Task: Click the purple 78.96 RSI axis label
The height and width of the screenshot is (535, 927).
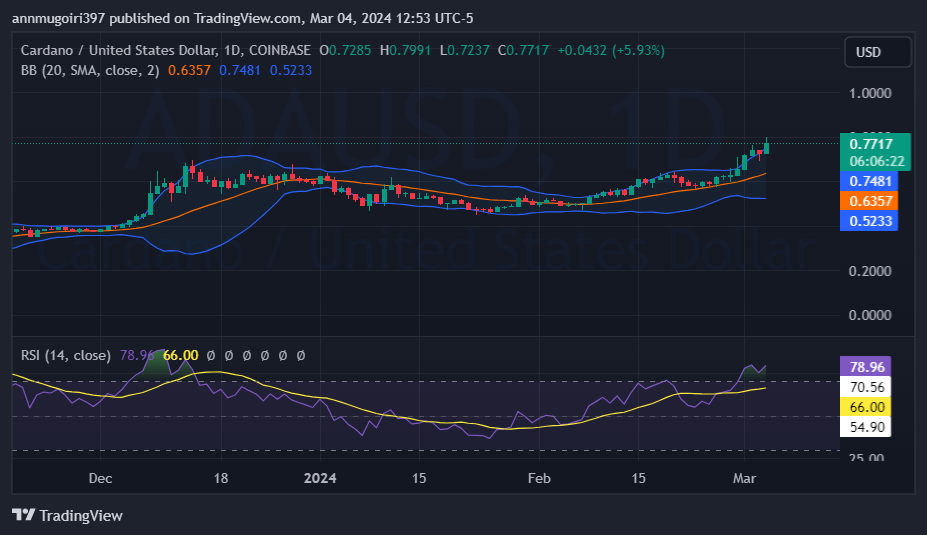Action: [866, 367]
